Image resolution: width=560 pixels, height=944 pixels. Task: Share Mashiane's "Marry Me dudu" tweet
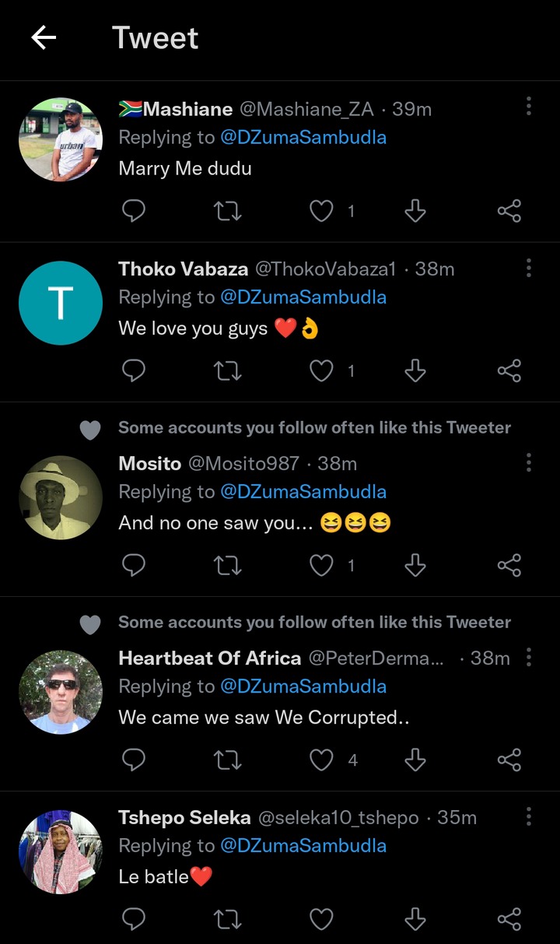pyautogui.click(x=509, y=211)
